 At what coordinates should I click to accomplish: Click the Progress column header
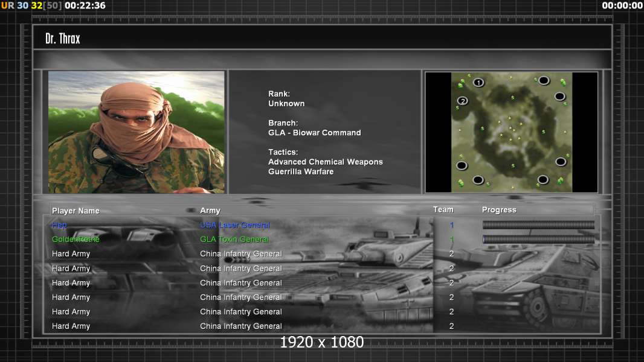click(x=499, y=210)
